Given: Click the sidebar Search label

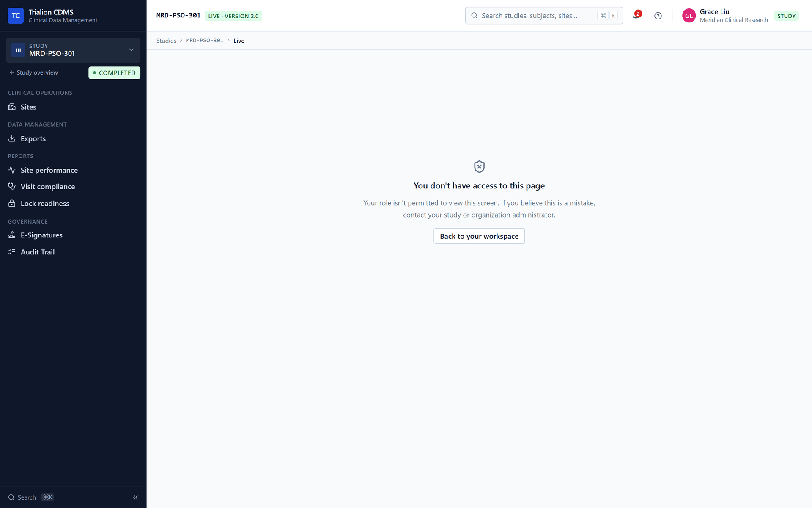Looking at the screenshot, I should pos(27,497).
